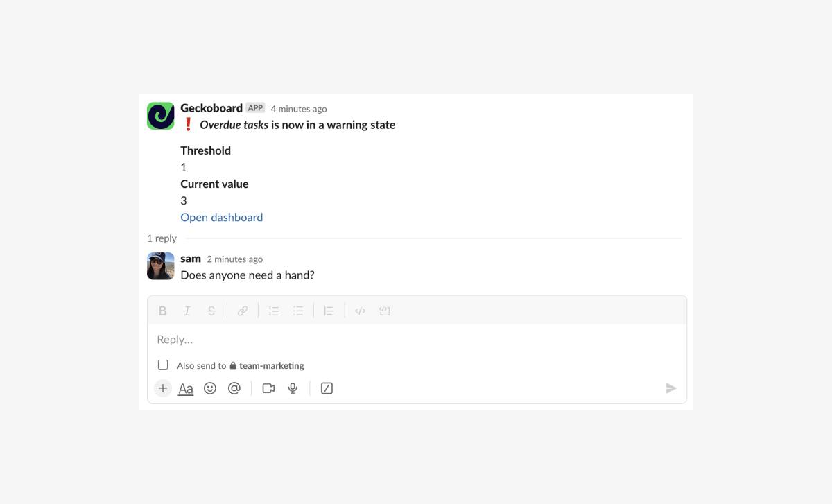Record an audio clip with microphone
This screenshot has width=832, height=504.
(293, 388)
